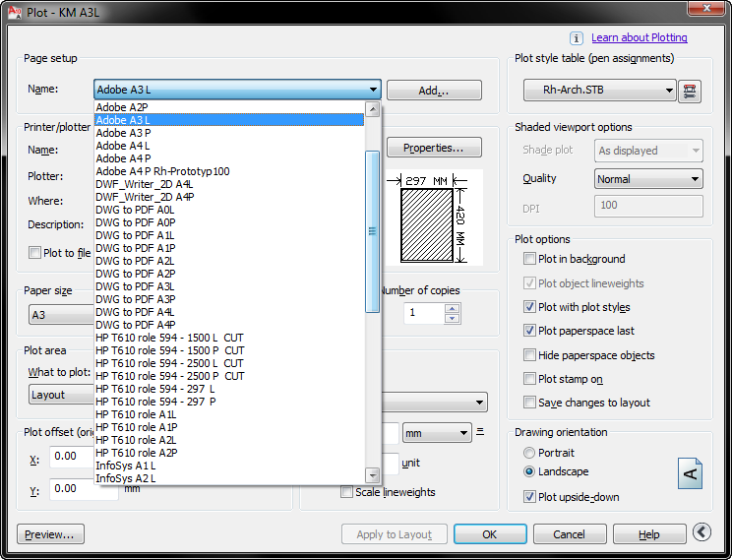Increase number of copies with up arrow
This screenshot has height=560, width=732.
(x=452, y=308)
